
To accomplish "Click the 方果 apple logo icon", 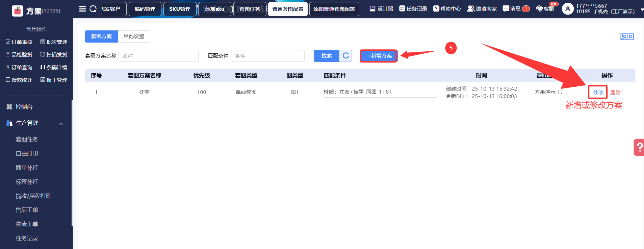I will pos(18,11).
